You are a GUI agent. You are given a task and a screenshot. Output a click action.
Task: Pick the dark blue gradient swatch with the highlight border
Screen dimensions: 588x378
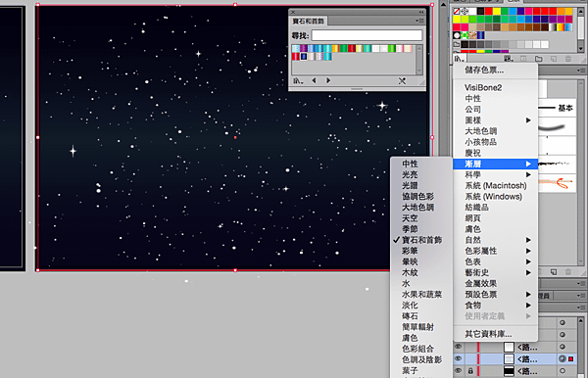304,57
